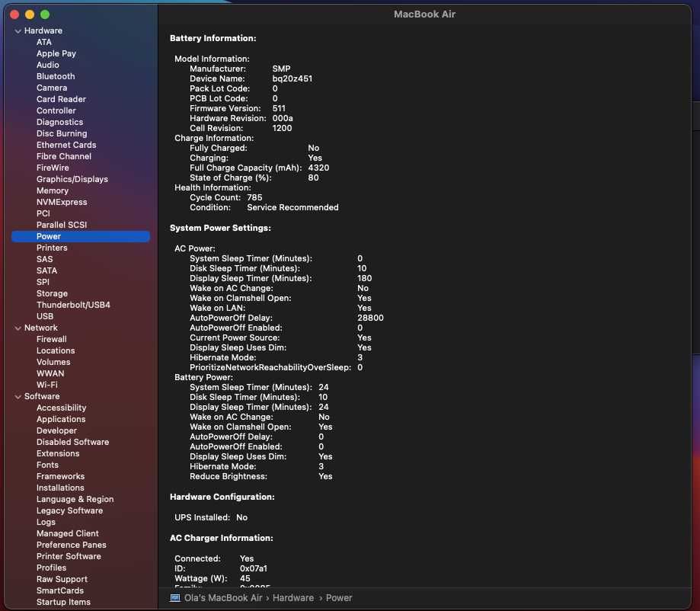This screenshot has height=611, width=700.
Task: Select SmartCards entry
Action: [60, 590]
